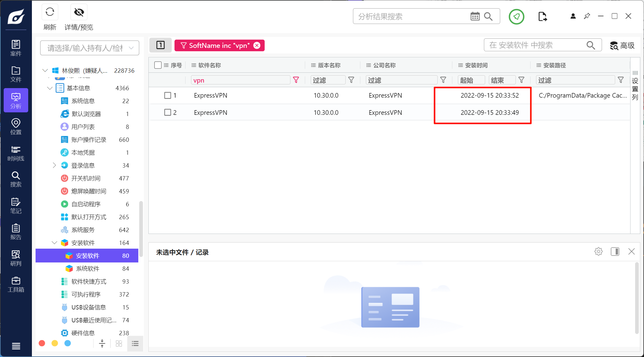Screen dimensions: 644x357
Task: Collapse the 基本信息 tree node
Action: coord(50,88)
